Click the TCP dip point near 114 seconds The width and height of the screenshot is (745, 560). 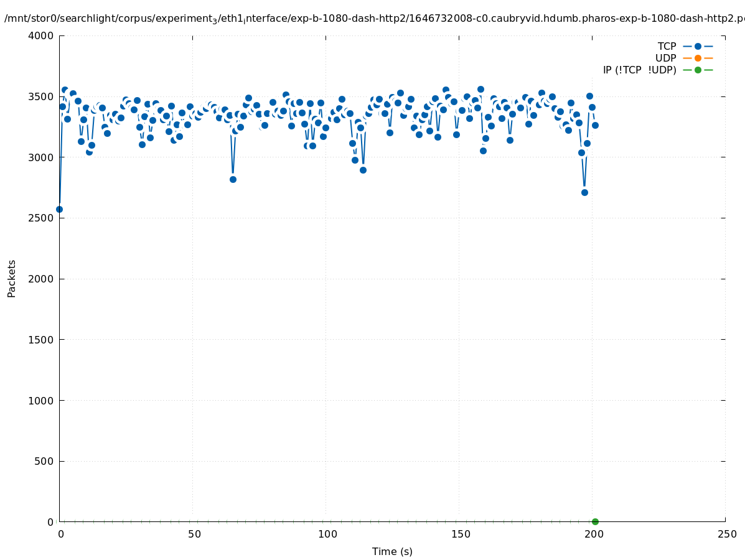(x=363, y=170)
